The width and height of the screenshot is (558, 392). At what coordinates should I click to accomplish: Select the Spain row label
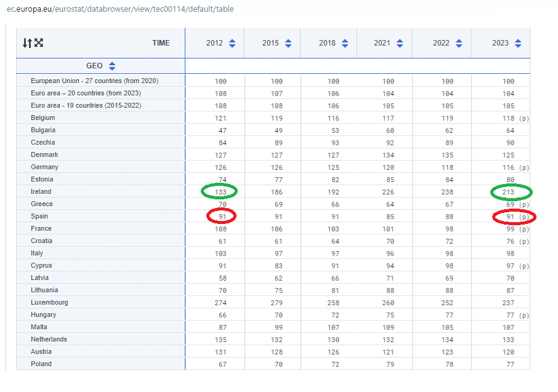[39, 217]
